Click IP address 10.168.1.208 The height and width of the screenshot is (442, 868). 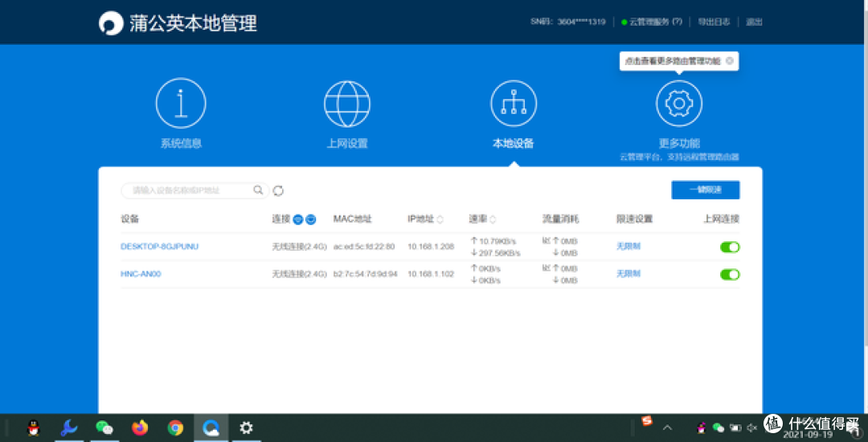click(431, 247)
